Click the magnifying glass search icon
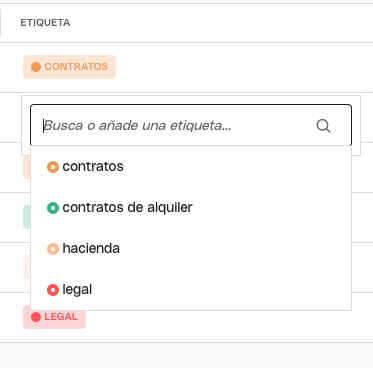This screenshot has height=368, width=373. [323, 126]
